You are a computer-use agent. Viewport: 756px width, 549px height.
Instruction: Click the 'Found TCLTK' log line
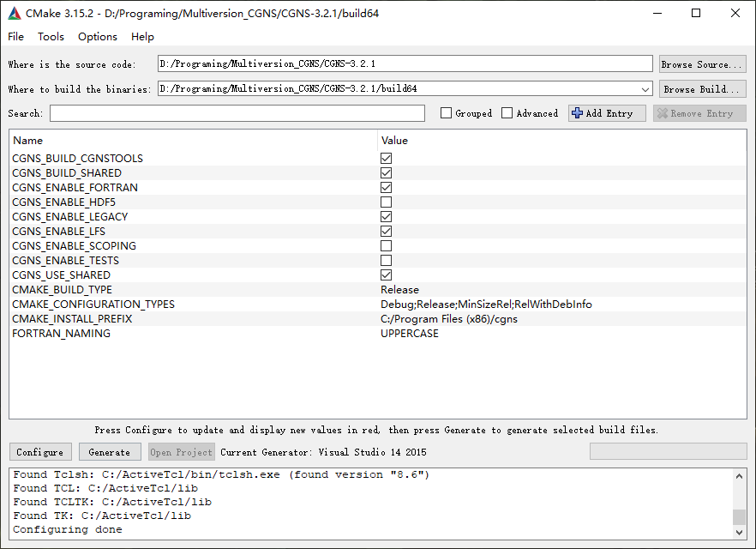pos(112,502)
